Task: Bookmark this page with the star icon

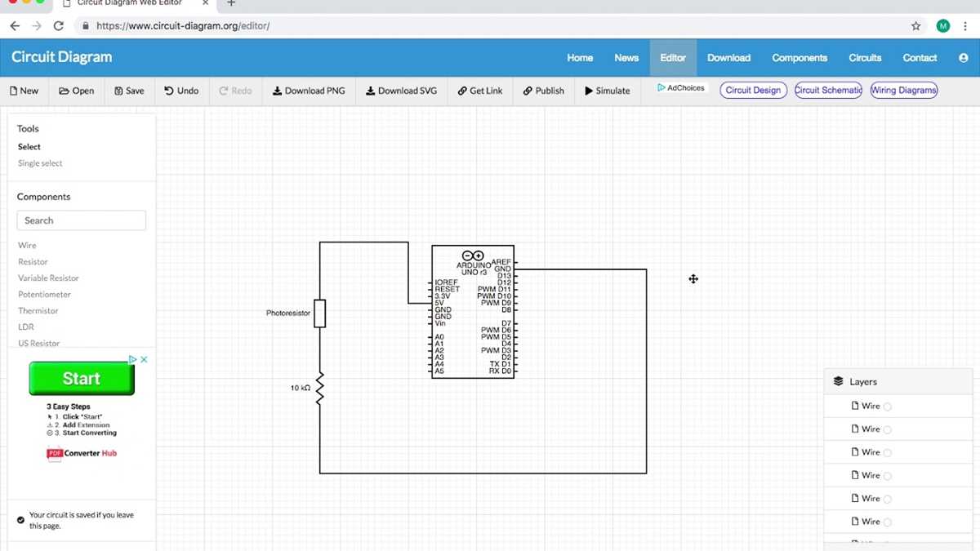Action: coord(916,26)
